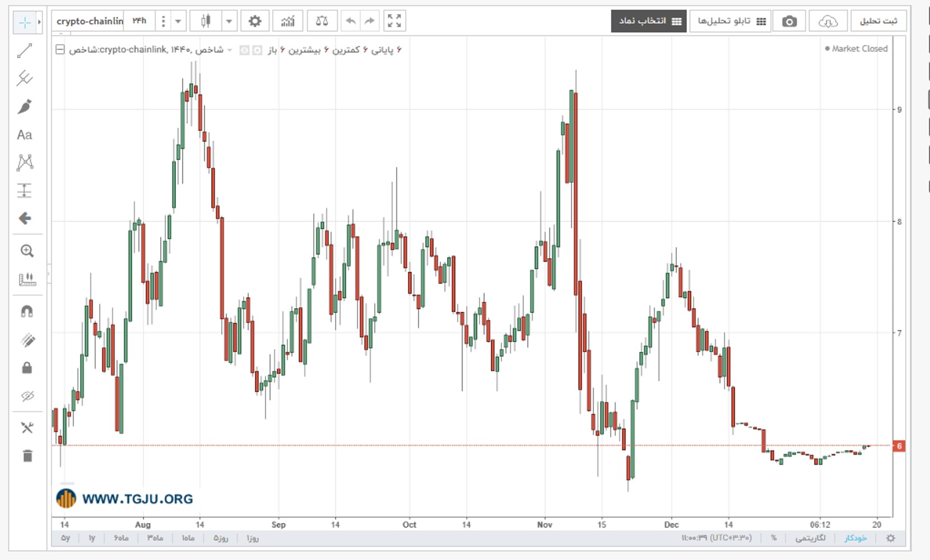Click the undo arrow
This screenshot has height=560, width=930.
coord(351,21)
